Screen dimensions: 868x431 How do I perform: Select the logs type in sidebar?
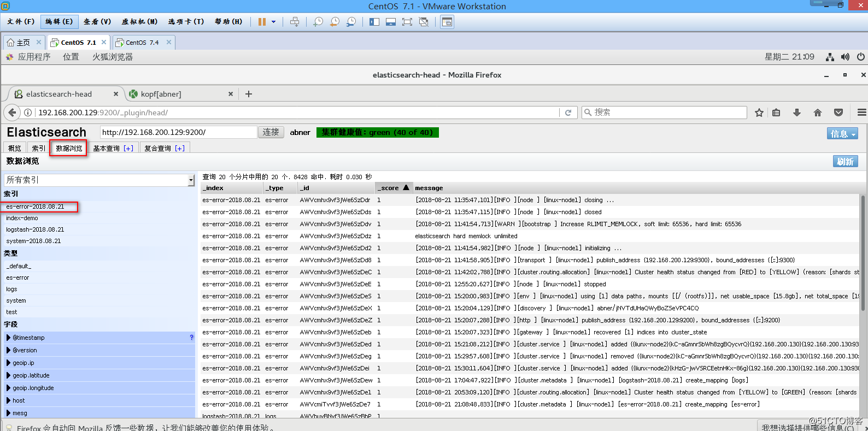click(11, 289)
